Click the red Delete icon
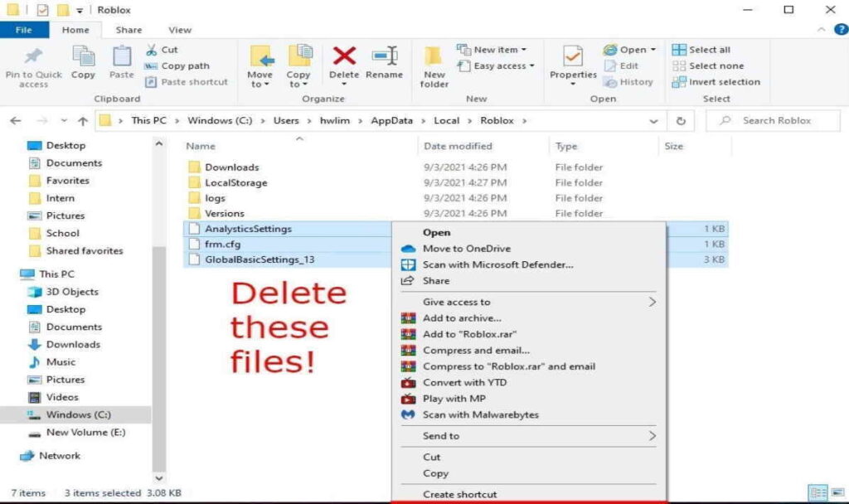The image size is (849, 504). (344, 56)
